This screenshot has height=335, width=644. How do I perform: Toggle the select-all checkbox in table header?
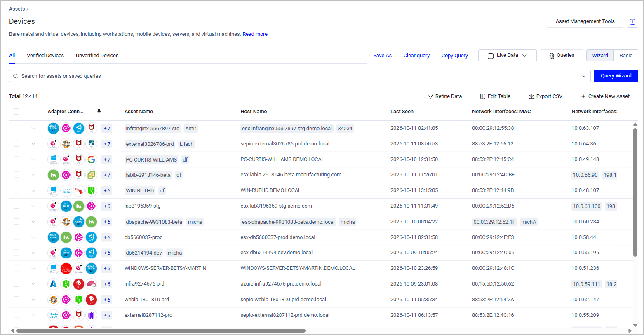(16, 111)
